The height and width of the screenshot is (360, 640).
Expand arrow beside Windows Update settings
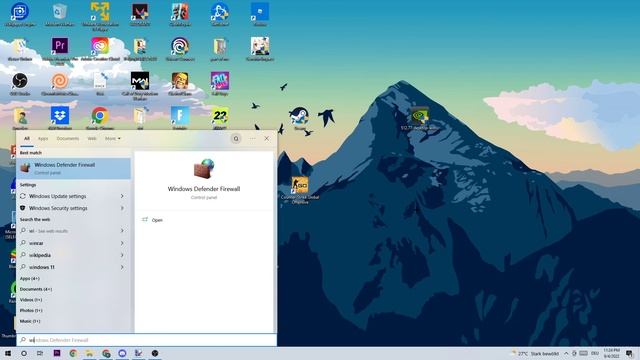click(122, 196)
